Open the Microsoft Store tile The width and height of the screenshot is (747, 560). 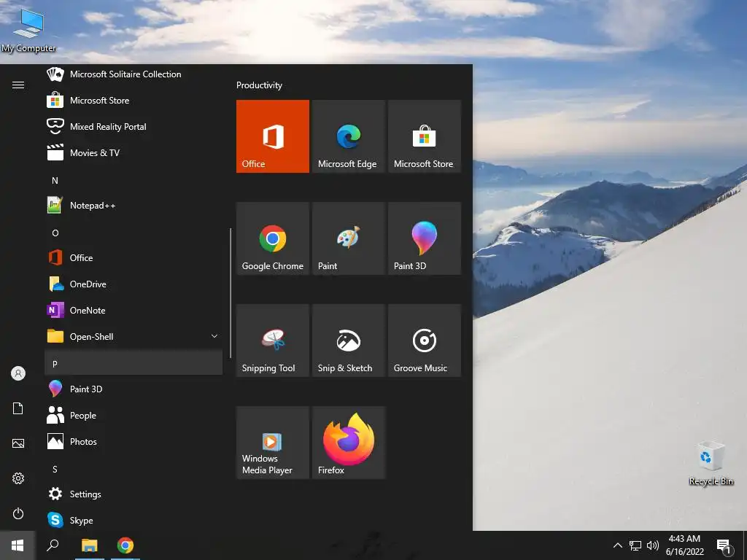pyautogui.click(x=425, y=136)
